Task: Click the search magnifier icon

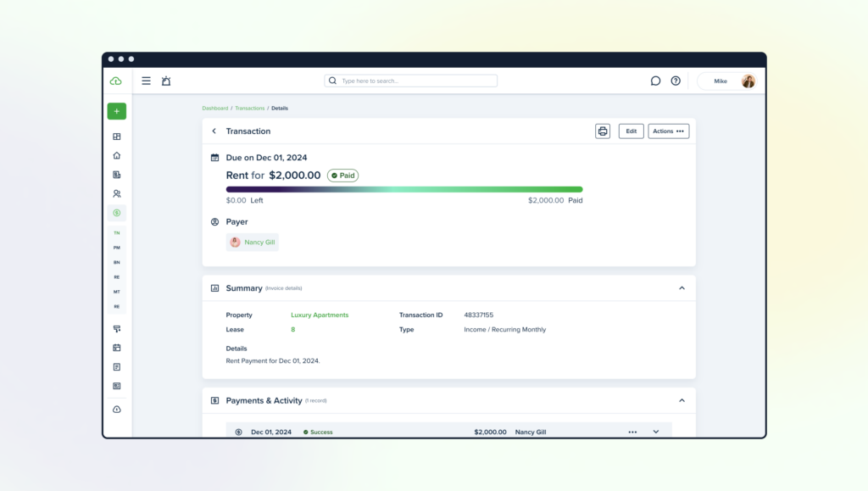Action: [x=332, y=81]
